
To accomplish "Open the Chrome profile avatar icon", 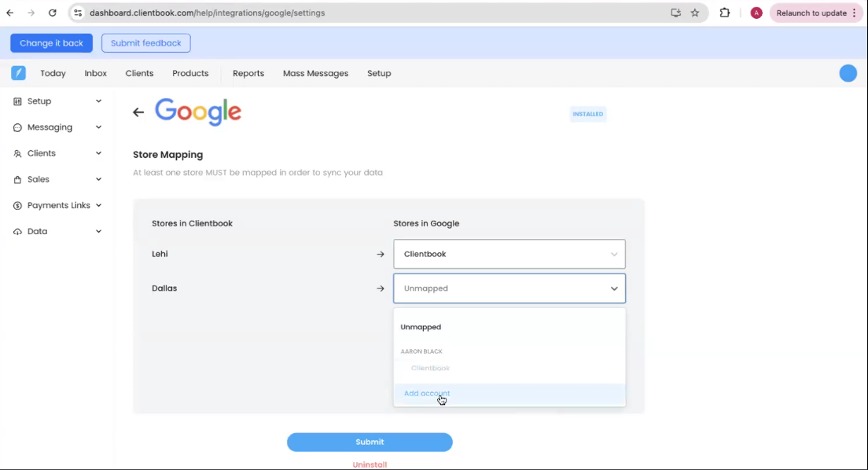I will point(756,13).
